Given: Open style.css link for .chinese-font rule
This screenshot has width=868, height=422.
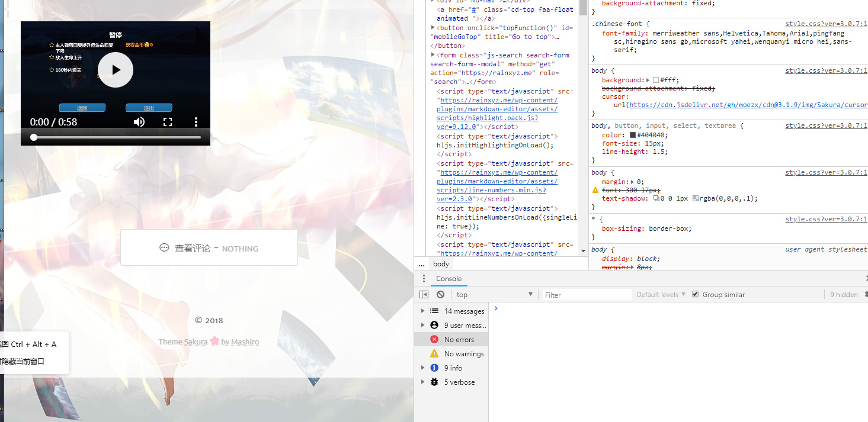Looking at the screenshot, I should pyautogui.click(x=826, y=24).
